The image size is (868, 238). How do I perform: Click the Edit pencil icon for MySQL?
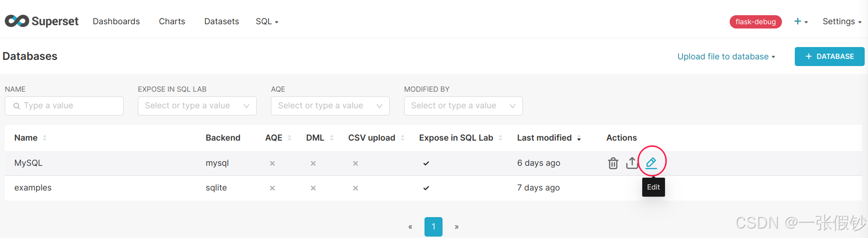click(x=651, y=163)
